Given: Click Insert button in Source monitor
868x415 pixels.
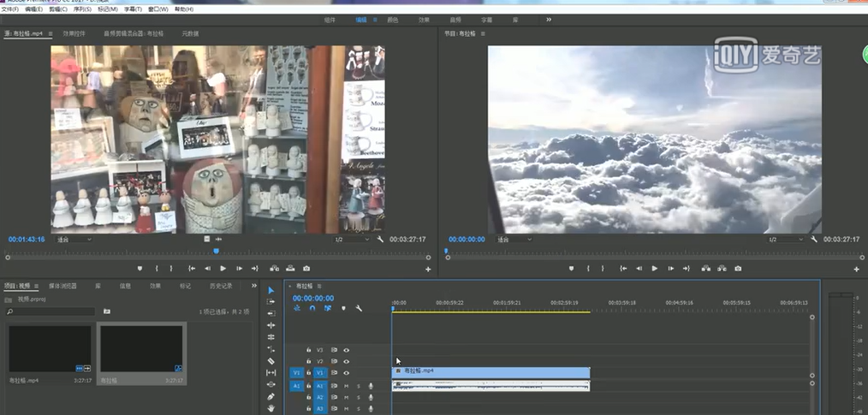Looking at the screenshot, I should (275, 269).
